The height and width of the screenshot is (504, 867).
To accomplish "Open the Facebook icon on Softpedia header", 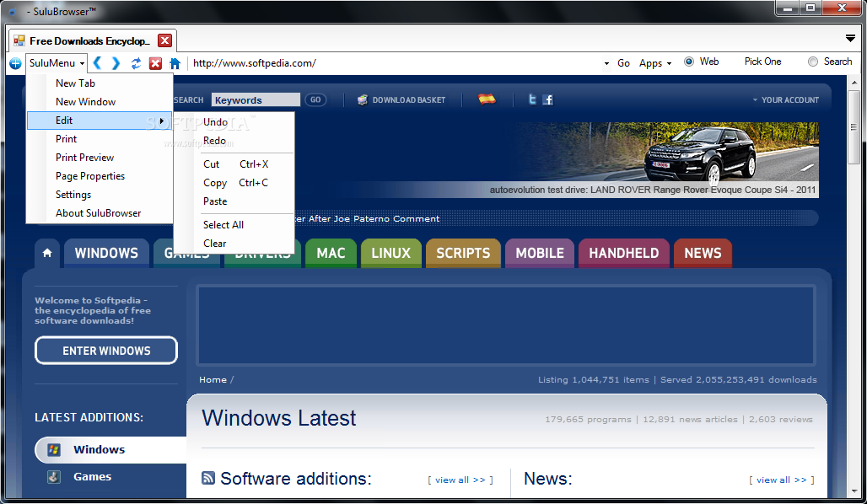I will pyautogui.click(x=547, y=99).
